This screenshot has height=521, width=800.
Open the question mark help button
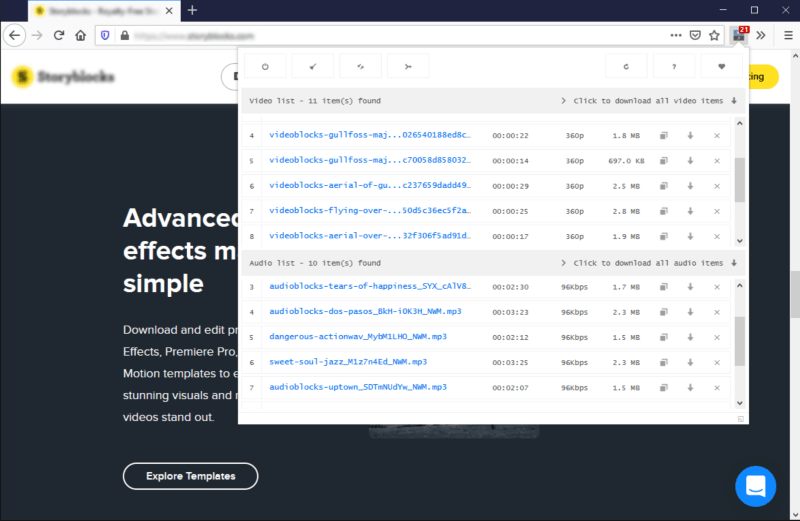coord(674,66)
